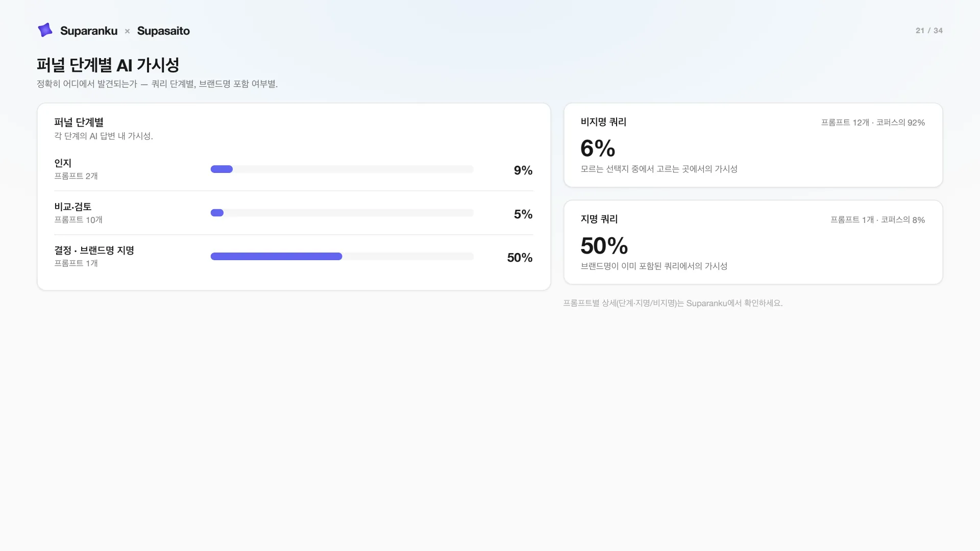This screenshot has height=551, width=980.
Task: Click the Supasaito brand name text
Action: [x=163, y=31]
